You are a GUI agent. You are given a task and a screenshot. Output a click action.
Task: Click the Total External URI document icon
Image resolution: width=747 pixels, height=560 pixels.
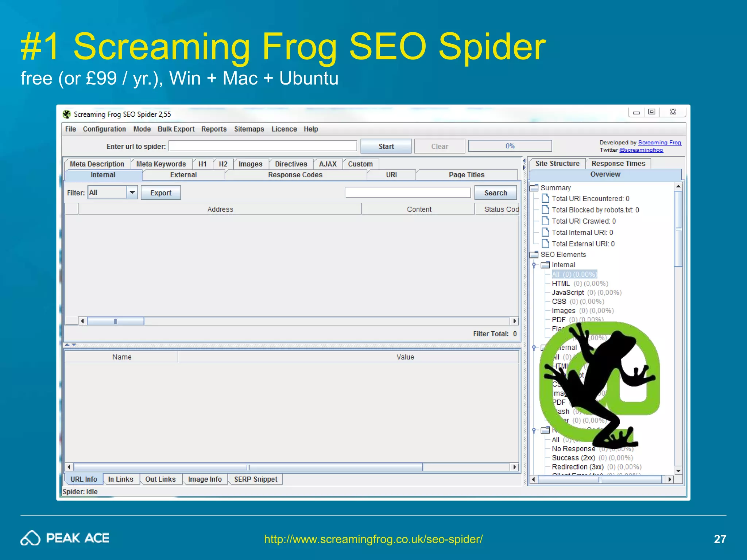coord(546,244)
